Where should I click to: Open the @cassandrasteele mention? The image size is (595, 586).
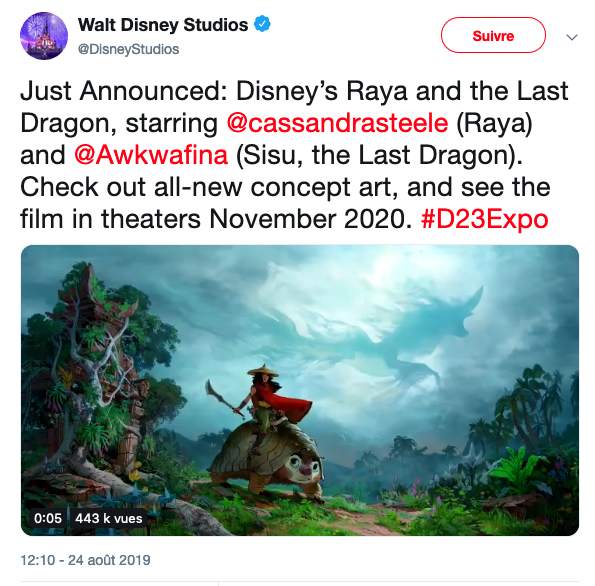tap(337, 123)
